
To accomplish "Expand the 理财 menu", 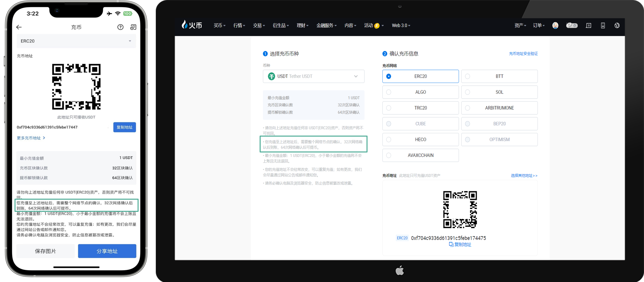I will [302, 26].
